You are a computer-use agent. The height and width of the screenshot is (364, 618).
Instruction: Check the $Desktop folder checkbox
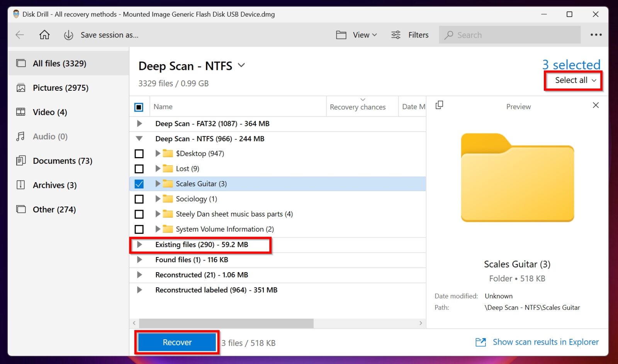click(139, 154)
